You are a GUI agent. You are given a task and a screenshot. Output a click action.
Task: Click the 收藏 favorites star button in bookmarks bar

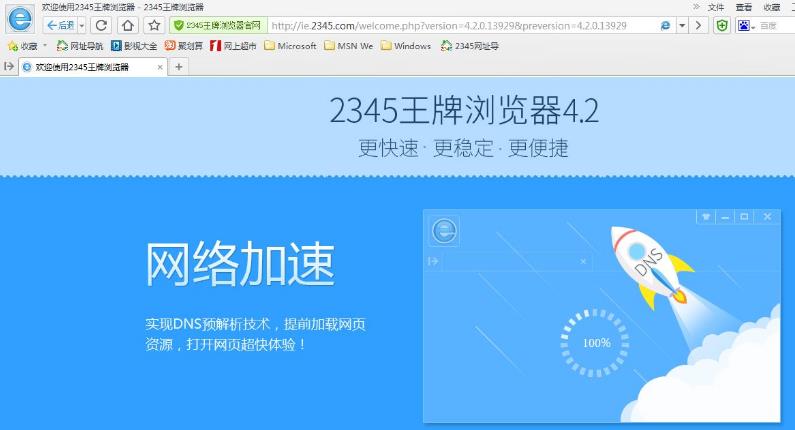[x=23, y=46]
